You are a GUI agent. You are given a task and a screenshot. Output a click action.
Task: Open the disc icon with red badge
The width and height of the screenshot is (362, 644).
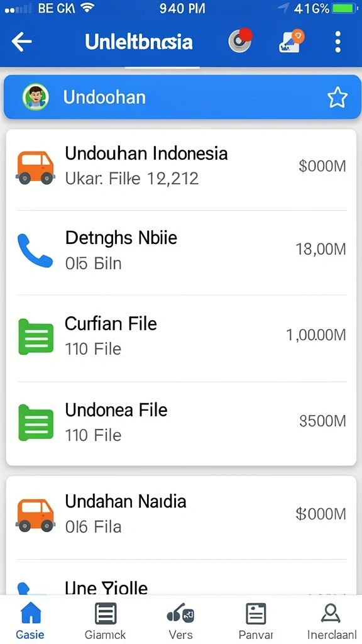click(240, 41)
